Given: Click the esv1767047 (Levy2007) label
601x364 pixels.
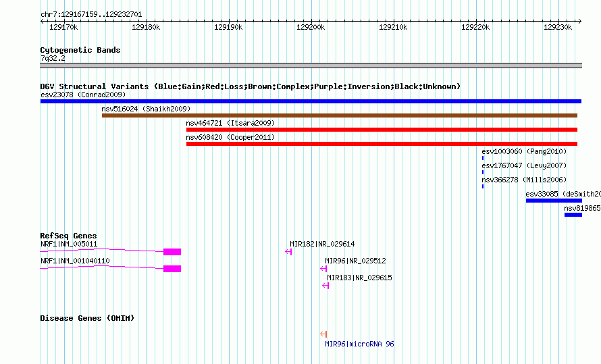Looking at the screenshot, I should pos(524,165).
